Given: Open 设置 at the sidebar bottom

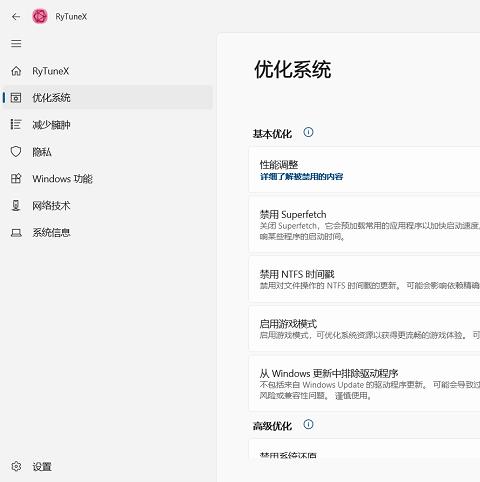Looking at the screenshot, I should point(107,466).
